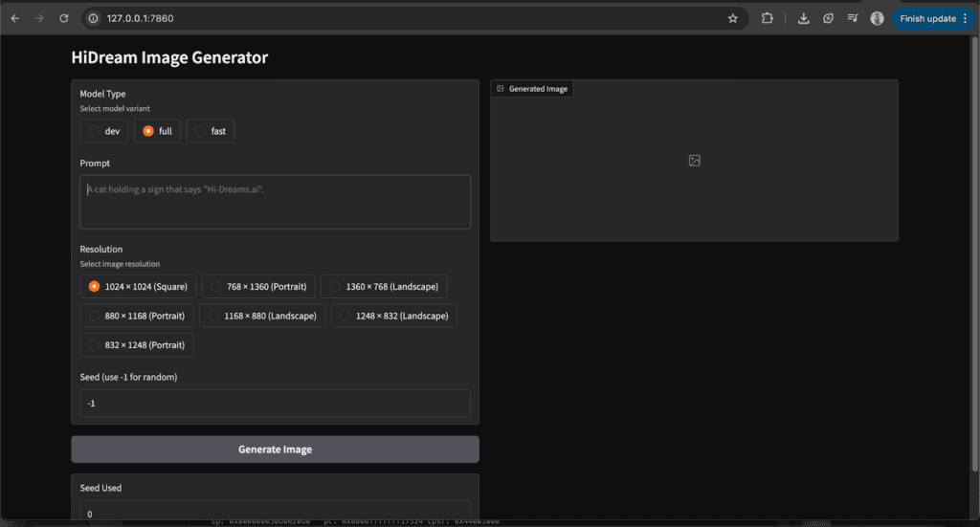Bookmark this page with the star icon
980x527 pixels.
(x=732, y=19)
